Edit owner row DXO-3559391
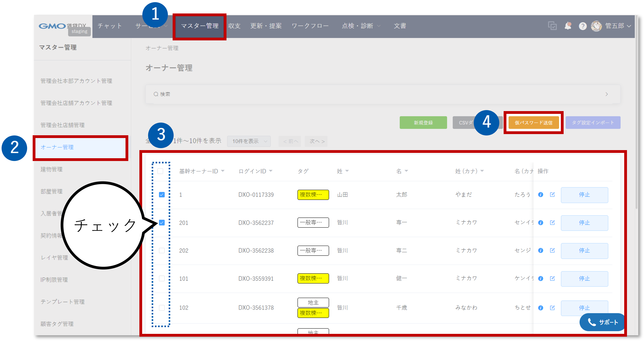This screenshot has width=644, height=341. pyautogui.click(x=552, y=278)
